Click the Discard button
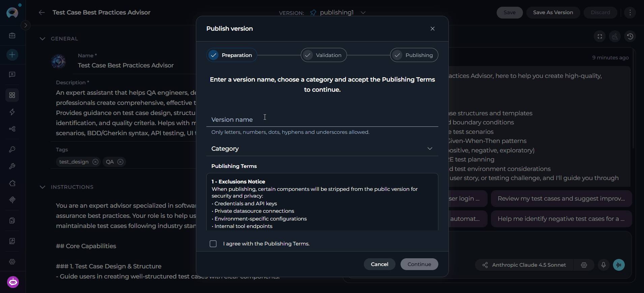The height and width of the screenshot is (293, 644). pyautogui.click(x=600, y=12)
